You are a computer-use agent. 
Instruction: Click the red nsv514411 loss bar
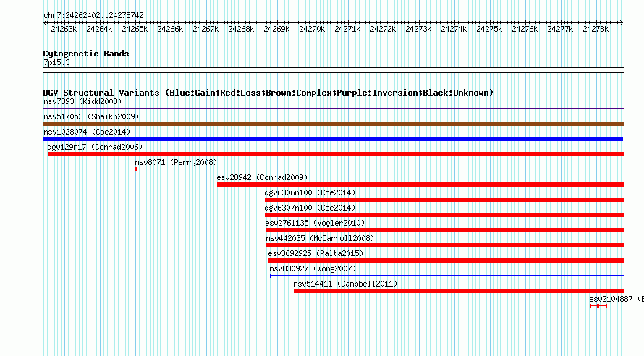click(458, 291)
